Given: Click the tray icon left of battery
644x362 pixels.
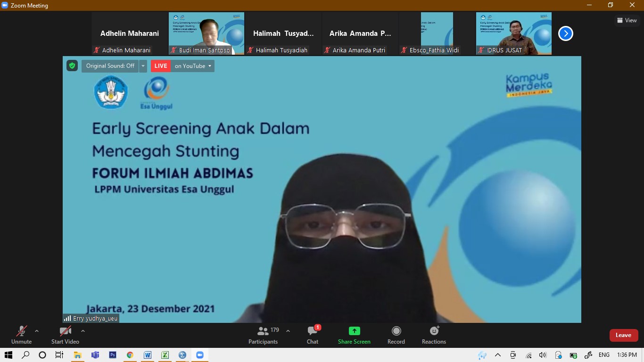Looking at the screenshot, I should pos(558,355).
